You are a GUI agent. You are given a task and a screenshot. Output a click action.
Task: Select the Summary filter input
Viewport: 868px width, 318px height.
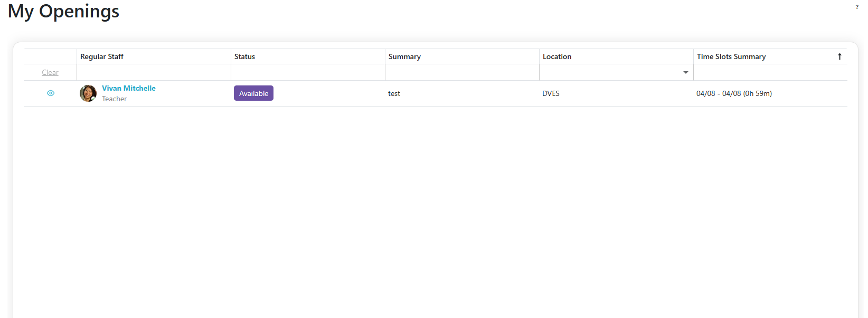pyautogui.click(x=462, y=72)
